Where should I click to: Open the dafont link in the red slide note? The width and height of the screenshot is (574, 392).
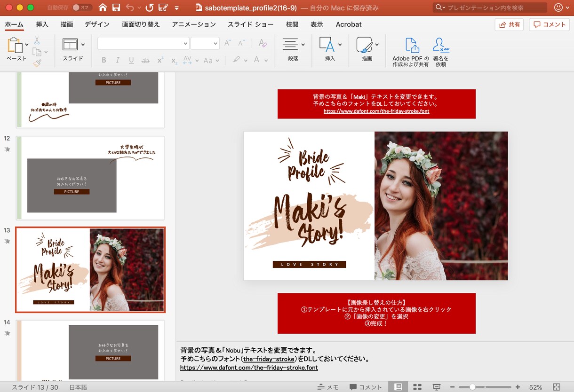[376, 111]
